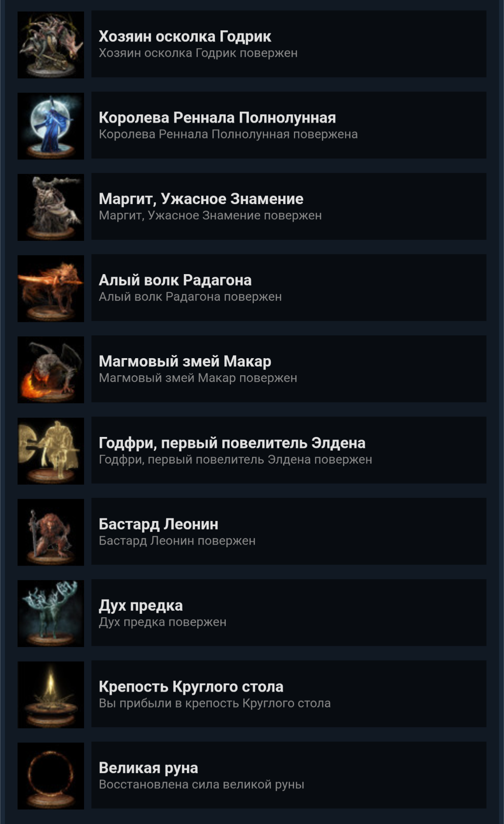Click the Godrick boss achievement icon
Viewport: 504px width, 824px height.
click(x=51, y=45)
